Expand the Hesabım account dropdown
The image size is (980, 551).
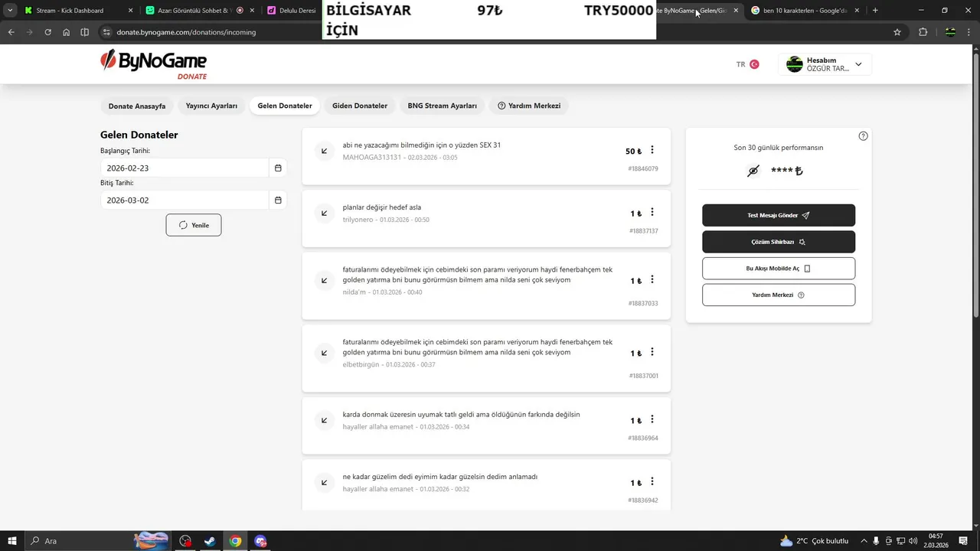(x=825, y=64)
